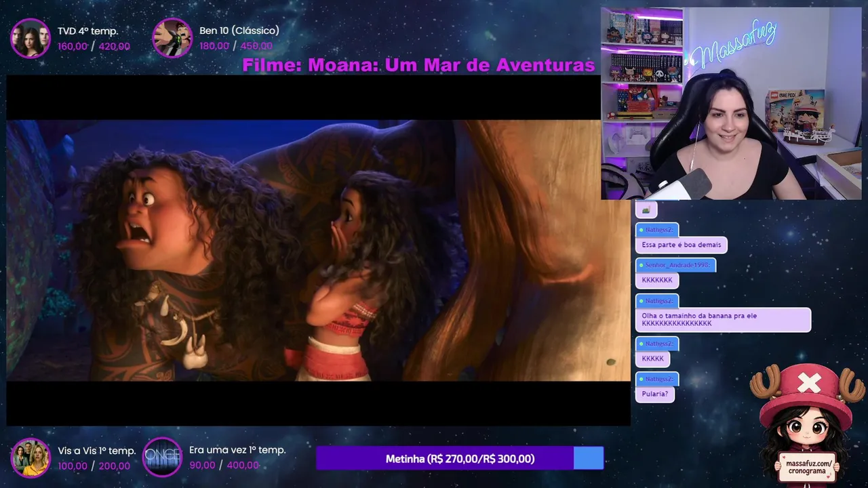Screen dimensions: 868x488
Task: Click the emote in the top chat bubble
Action: 646,210
